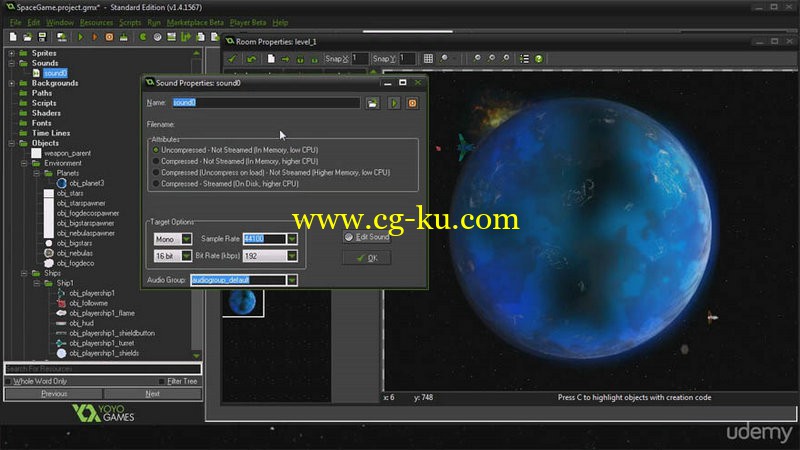This screenshot has width=800, height=450.
Task: Load a sound file with the folder icon
Action: coord(372,103)
